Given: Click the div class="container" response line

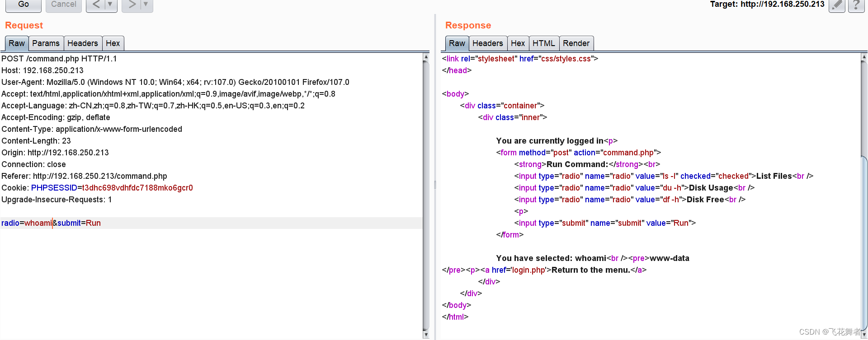Looking at the screenshot, I should coord(502,106).
